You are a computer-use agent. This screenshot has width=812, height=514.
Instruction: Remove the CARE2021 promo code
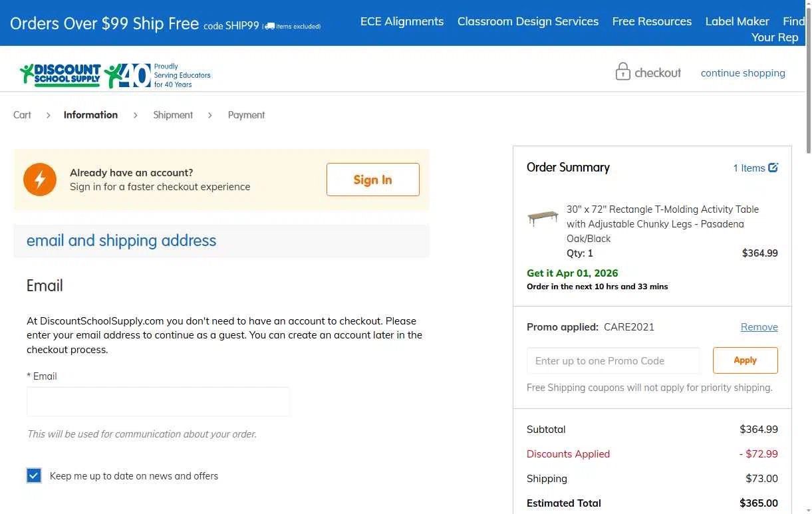point(759,327)
